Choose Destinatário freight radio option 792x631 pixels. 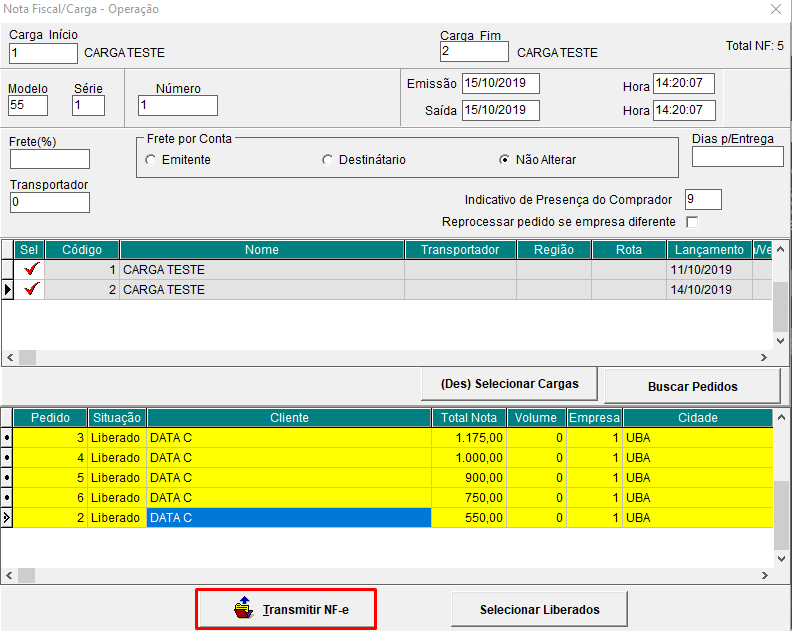328,160
